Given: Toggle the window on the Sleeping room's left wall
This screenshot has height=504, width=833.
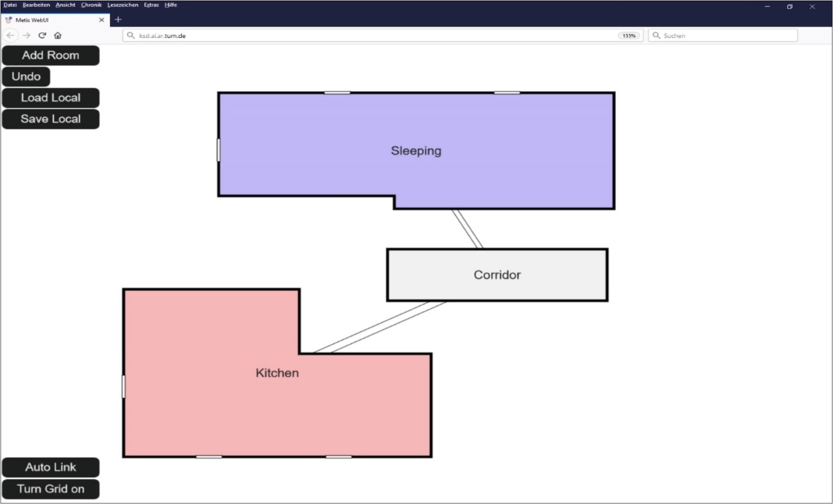Looking at the screenshot, I should click(x=219, y=149).
